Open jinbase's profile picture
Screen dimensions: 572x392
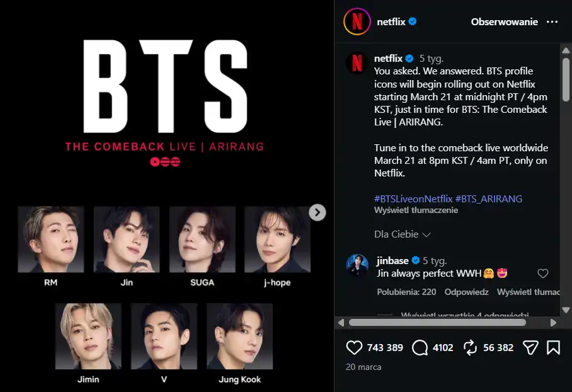coord(357,265)
